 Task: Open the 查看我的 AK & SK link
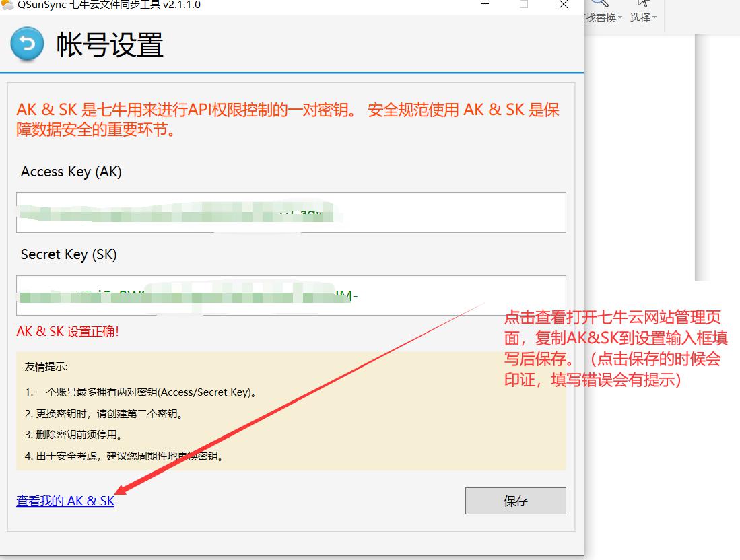pyautogui.click(x=65, y=501)
